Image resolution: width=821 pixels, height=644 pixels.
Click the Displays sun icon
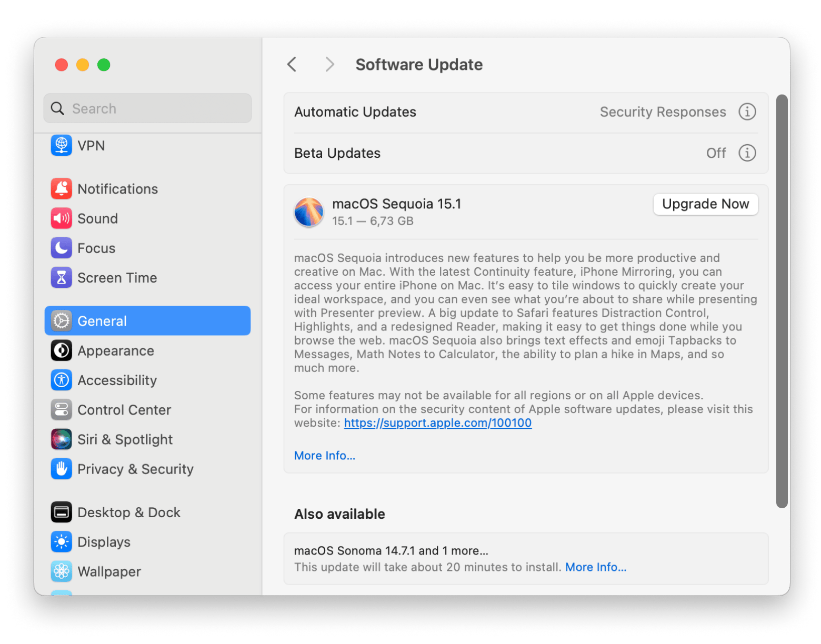pyautogui.click(x=61, y=542)
